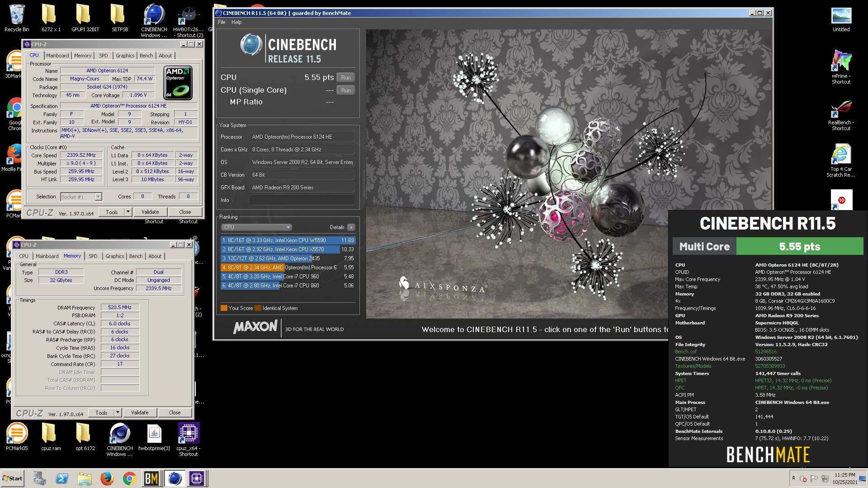Open the Cinebench Help menu
This screenshot has height=488, width=868.
coord(236,22)
